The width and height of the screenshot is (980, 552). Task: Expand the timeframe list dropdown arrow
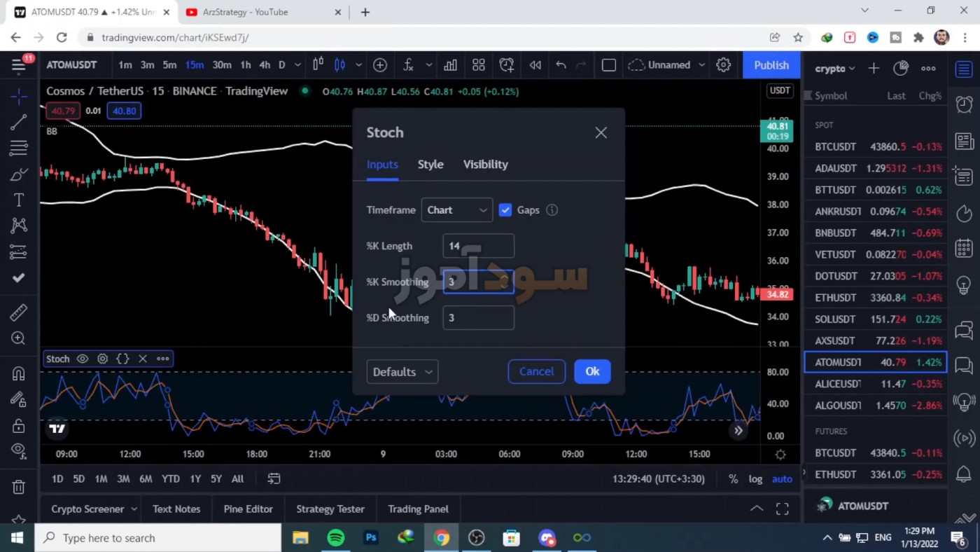[297, 65]
